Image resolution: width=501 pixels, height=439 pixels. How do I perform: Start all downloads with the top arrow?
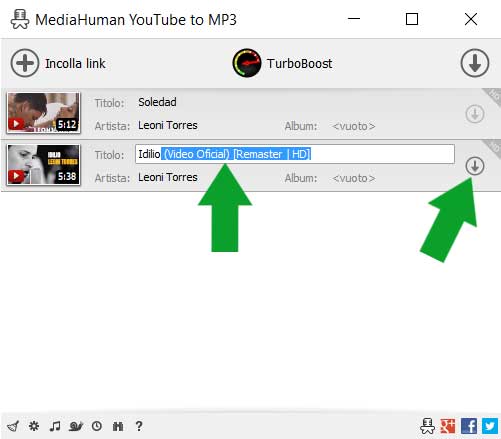pos(475,63)
